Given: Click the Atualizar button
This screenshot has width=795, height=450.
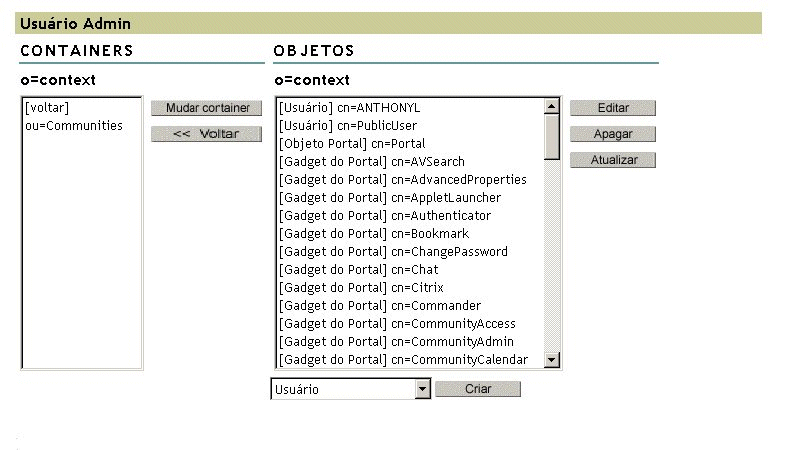Looking at the screenshot, I should 612,160.
